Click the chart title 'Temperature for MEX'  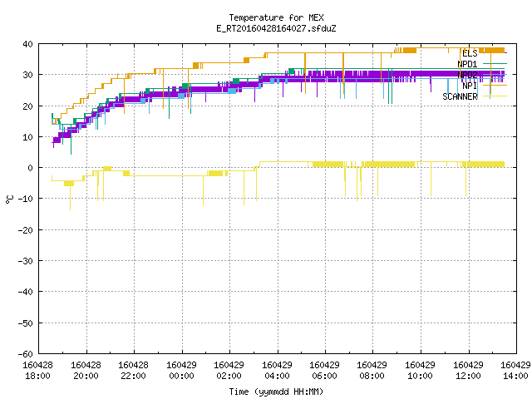276,17
